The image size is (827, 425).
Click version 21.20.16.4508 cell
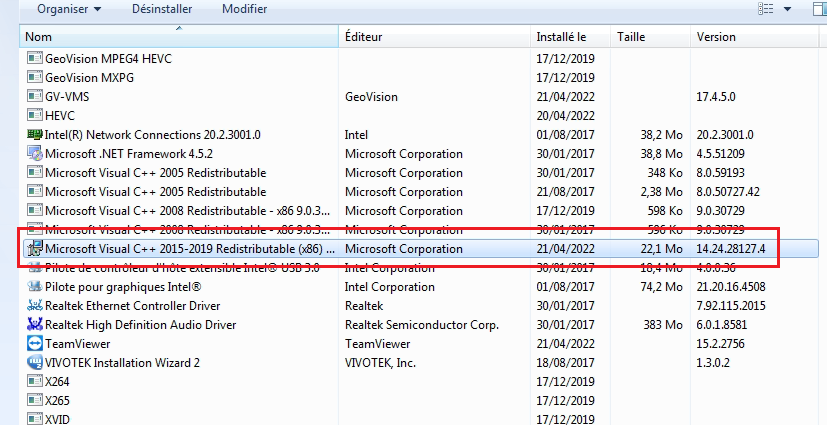point(731,287)
